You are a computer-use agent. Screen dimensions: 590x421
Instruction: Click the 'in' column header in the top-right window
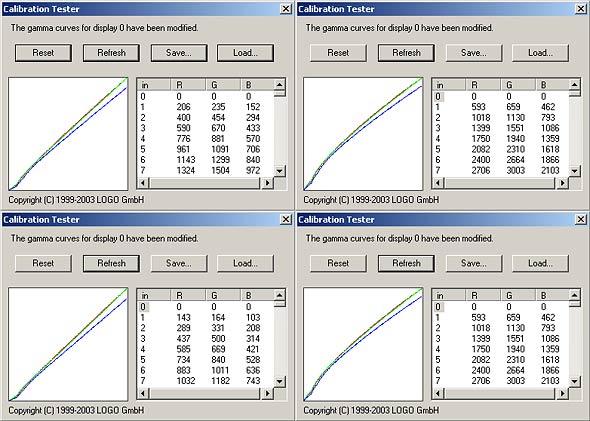449,85
